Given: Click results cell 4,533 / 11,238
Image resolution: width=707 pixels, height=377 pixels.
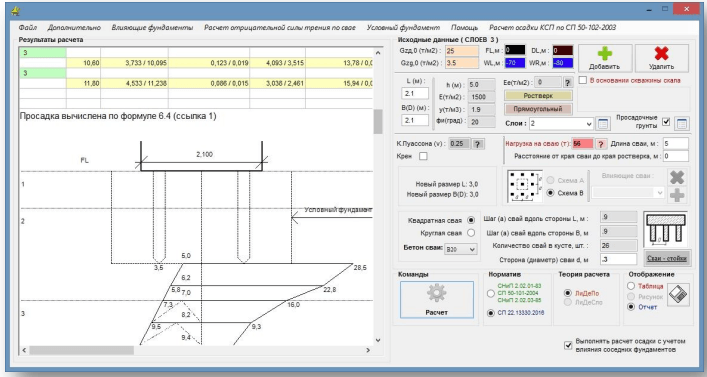Looking at the screenshot, I should pyautogui.click(x=134, y=83).
